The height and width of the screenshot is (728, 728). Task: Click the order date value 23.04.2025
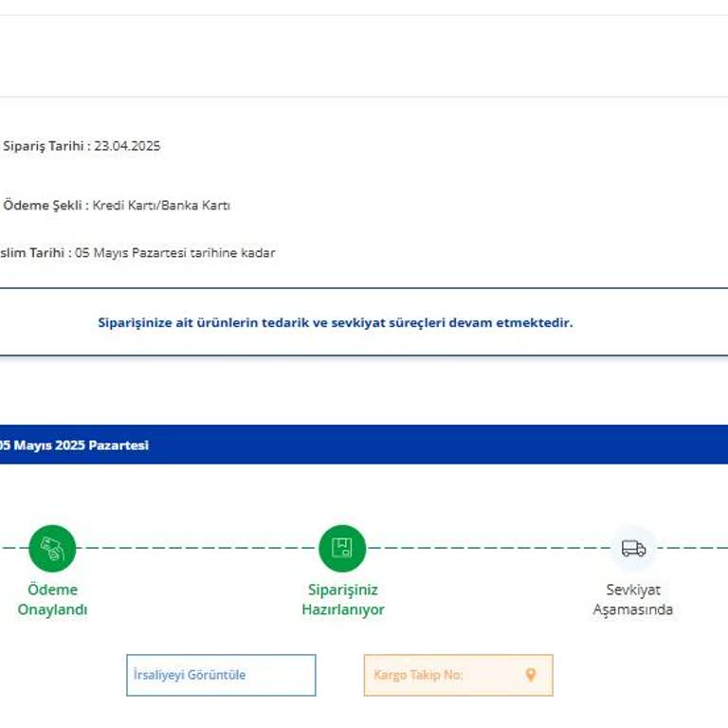click(x=127, y=146)
